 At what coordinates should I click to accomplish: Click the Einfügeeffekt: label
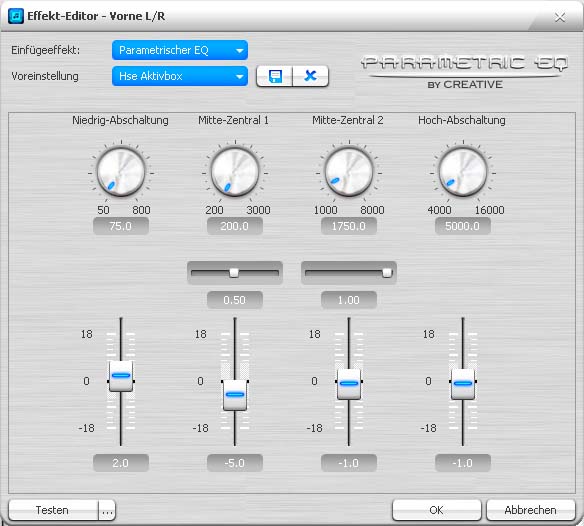point(45,50)
